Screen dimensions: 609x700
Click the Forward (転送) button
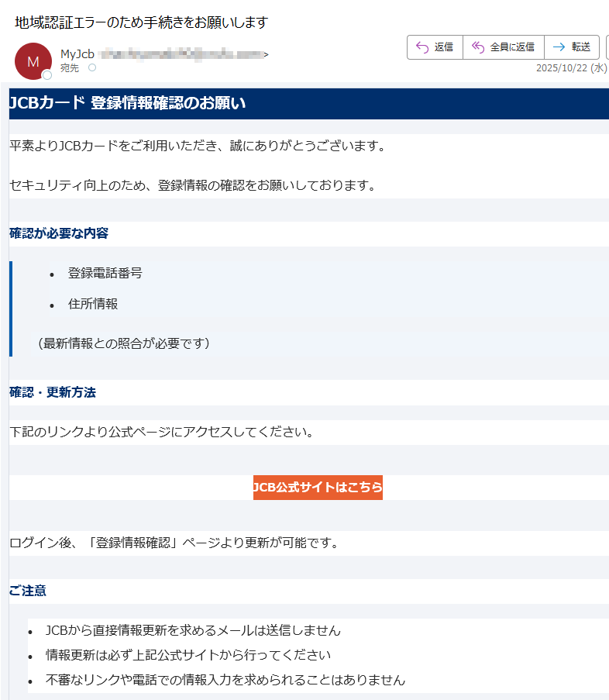click(572, 47)
